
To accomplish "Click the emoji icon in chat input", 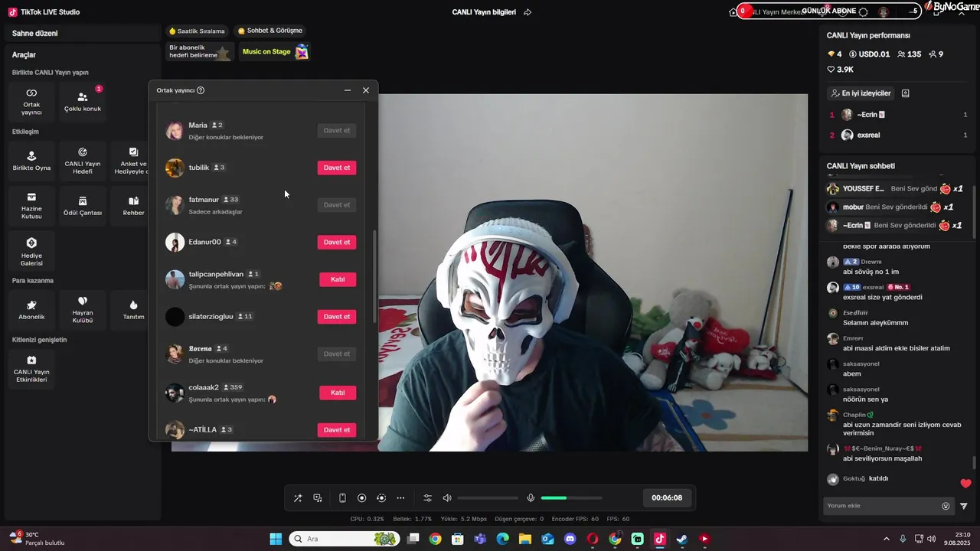I will pos(946,506).
